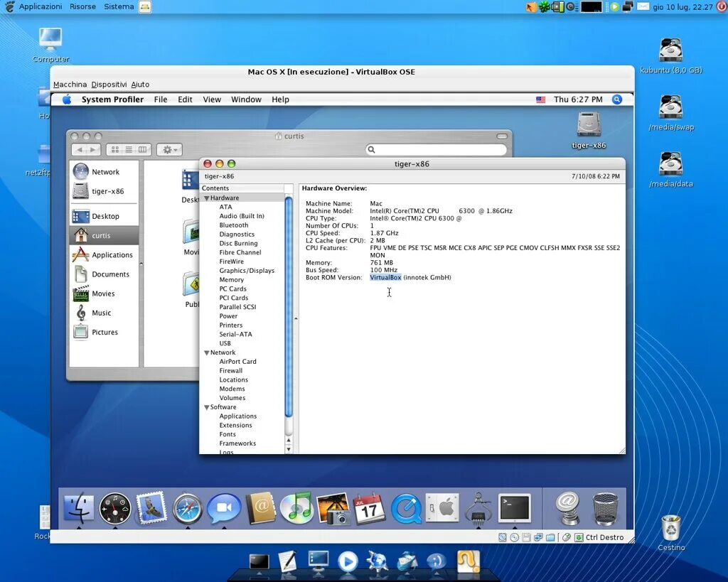Image resolution: width=728 pixels, height=582 pixels.
Task: Click the US flag input menu
Action: pos(540,99)
